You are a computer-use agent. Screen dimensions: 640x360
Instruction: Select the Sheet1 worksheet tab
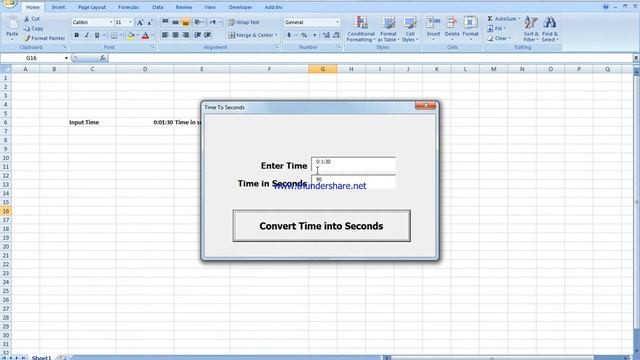[x=42, y=358]
